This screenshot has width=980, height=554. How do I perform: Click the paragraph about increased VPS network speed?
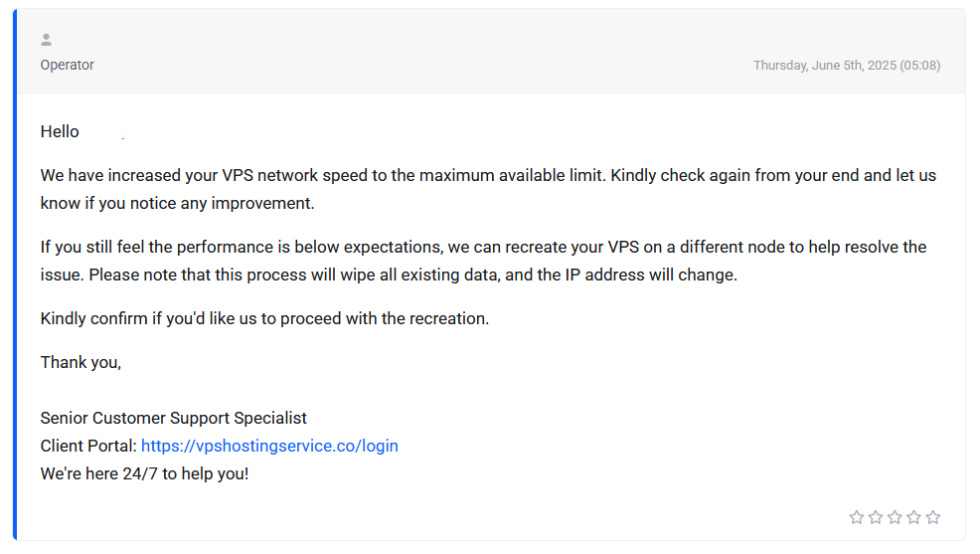pos(488,189)
